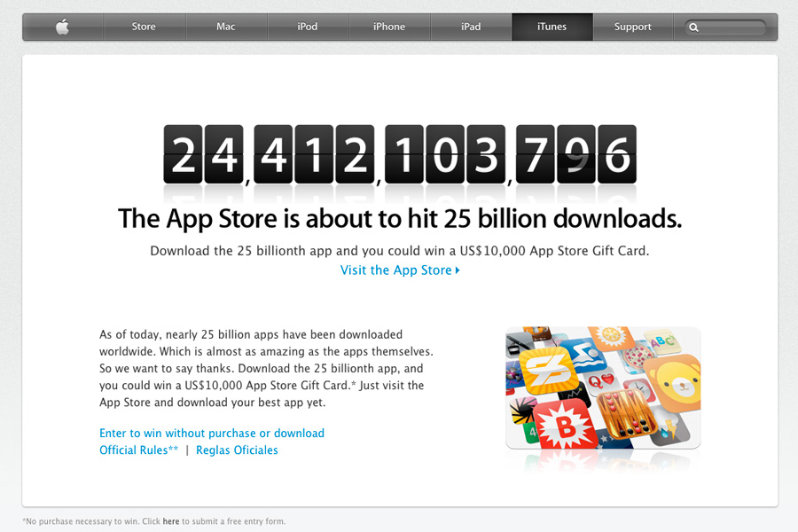This screenshot has width=798, height=532.
Task: Open the Mac section from the navigation
Action: 226,27
